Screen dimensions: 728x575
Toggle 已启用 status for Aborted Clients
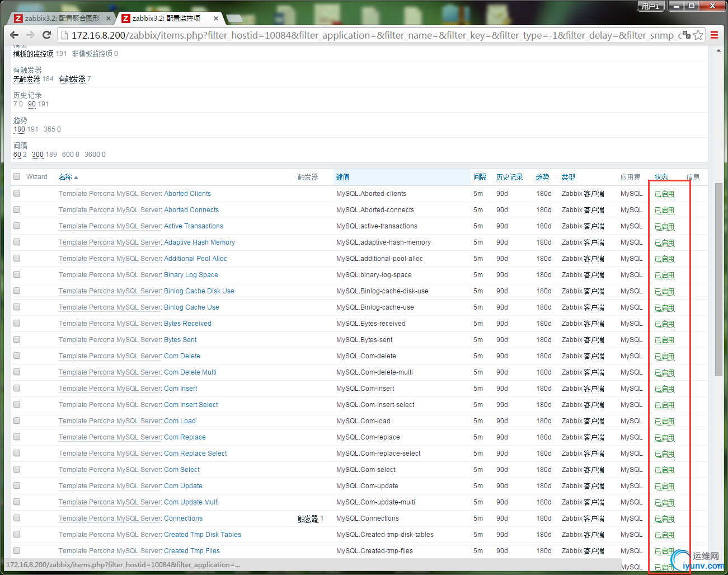665,194
